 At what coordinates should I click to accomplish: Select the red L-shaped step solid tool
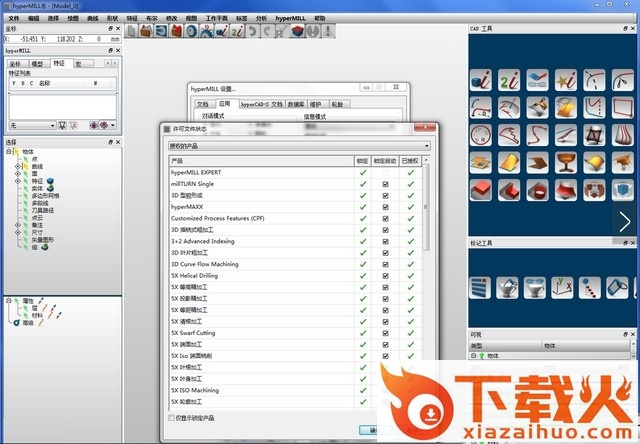click(509, 190)
